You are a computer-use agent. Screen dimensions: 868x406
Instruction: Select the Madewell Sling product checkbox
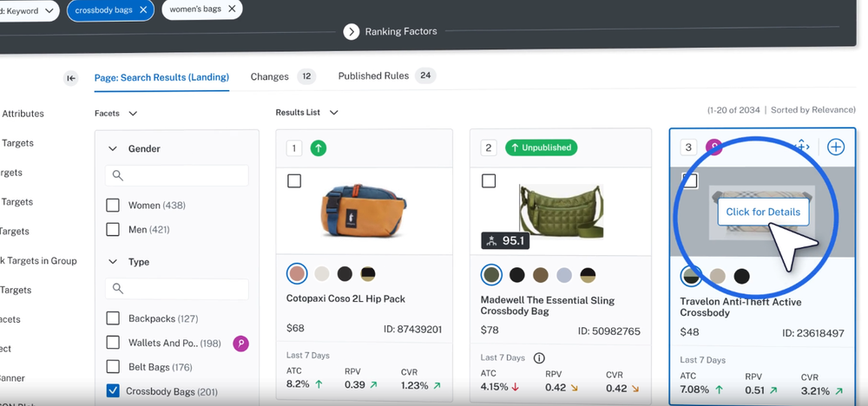point(489,180)
